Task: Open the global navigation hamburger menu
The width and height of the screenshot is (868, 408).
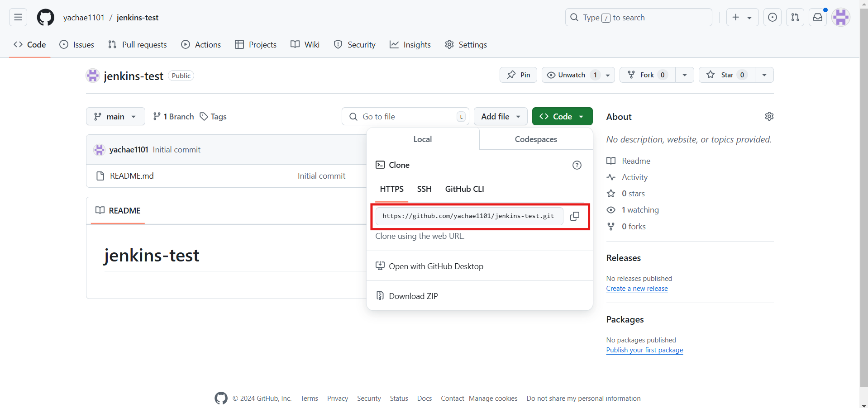Action: 18,17
